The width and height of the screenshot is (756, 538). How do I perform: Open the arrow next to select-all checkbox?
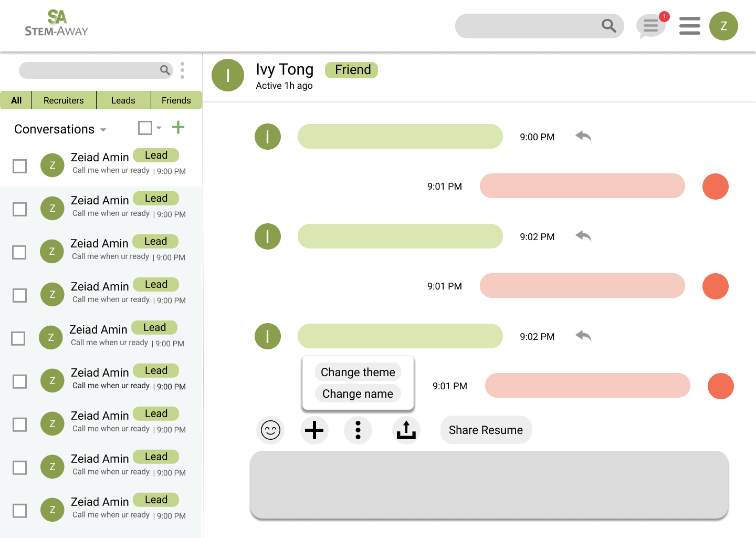pyautogui.click(x=159, y=128)
